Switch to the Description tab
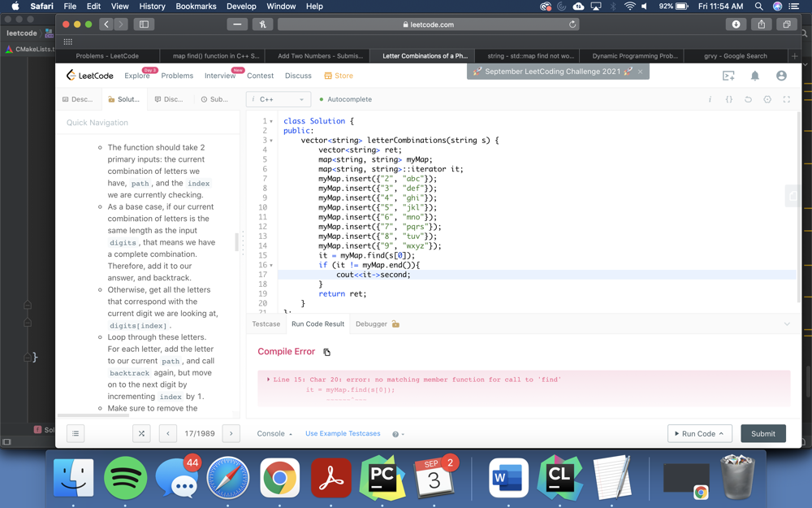Image resolution: width=812 pixels, height=508 pixels. tap(78, 99)
